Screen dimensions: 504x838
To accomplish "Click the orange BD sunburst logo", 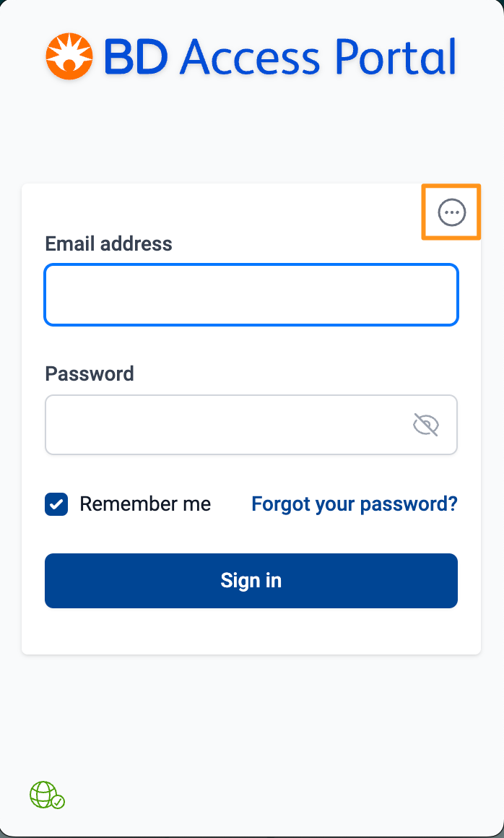I will click(x=70, y=56).
